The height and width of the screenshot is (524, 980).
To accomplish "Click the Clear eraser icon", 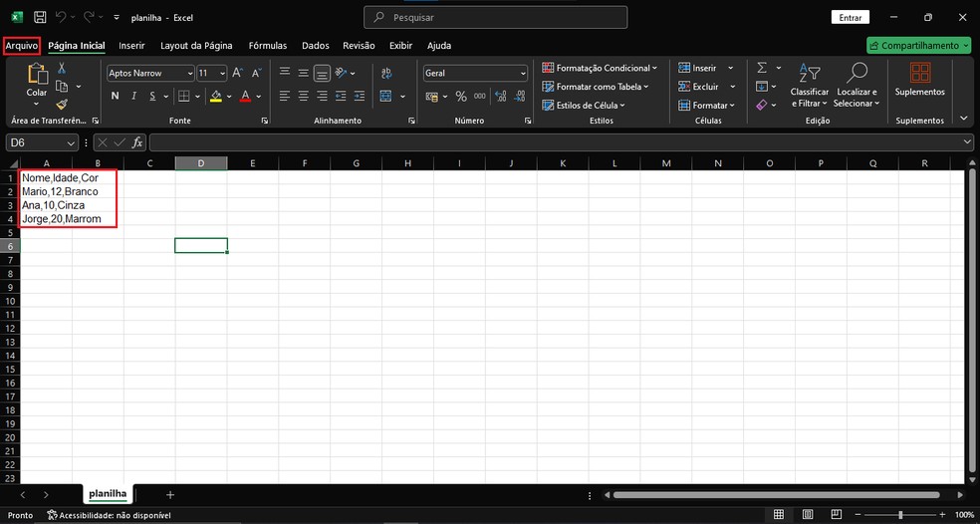I will 762,105.
